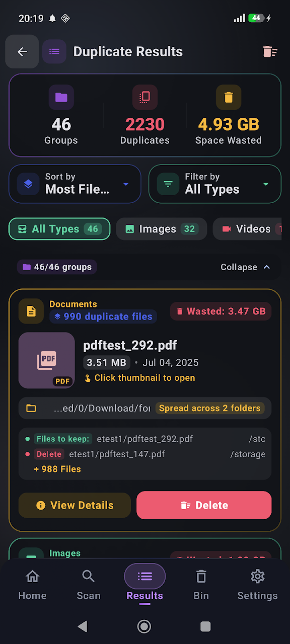Open the pdftest_292.pdf thumbnail

[x=47, y=360]
